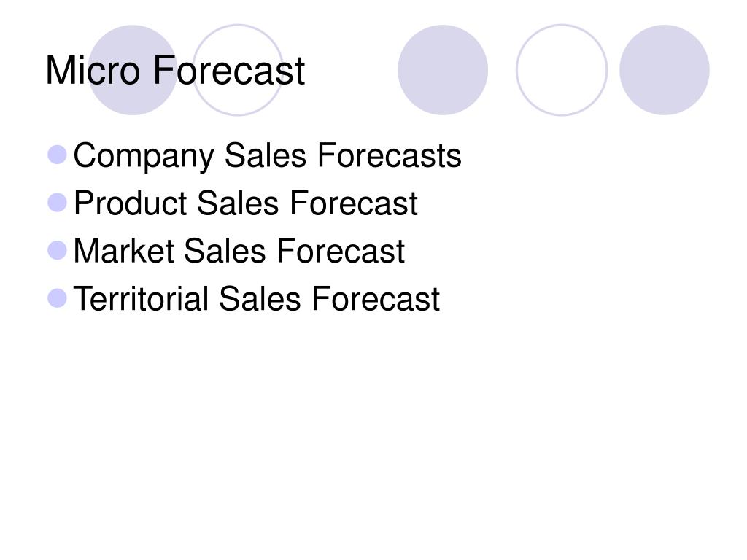747x560 pixels.
Task: Click the filled lavender circle in the header center
Action: pyautogui.click(x=443, y=70)
